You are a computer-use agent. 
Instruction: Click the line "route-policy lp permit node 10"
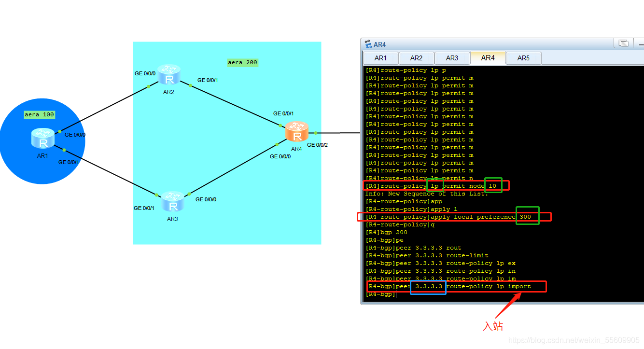[431, 186]
